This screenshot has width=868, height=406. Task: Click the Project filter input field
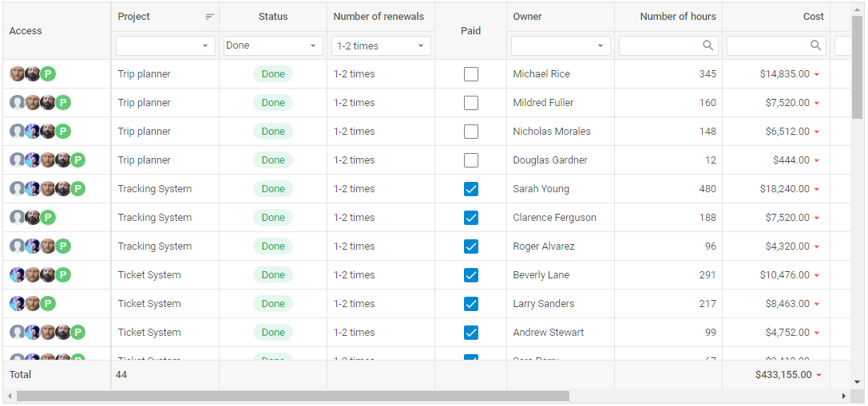tap(157, 46)
